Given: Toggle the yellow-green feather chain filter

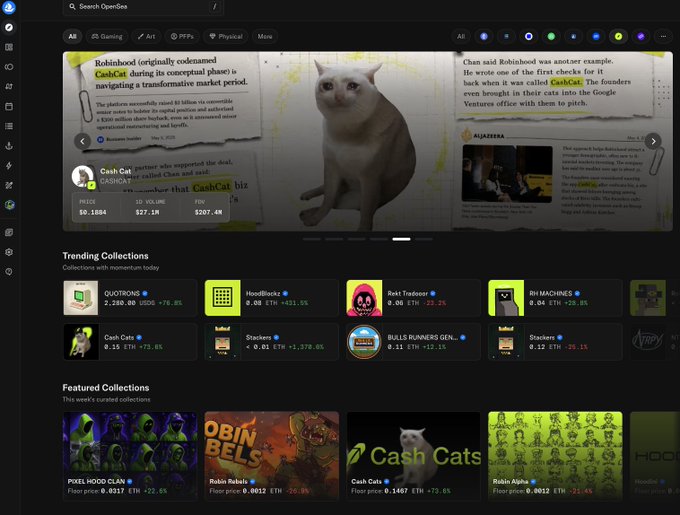Looking at the screenshot, I should (x=618, y=36).
